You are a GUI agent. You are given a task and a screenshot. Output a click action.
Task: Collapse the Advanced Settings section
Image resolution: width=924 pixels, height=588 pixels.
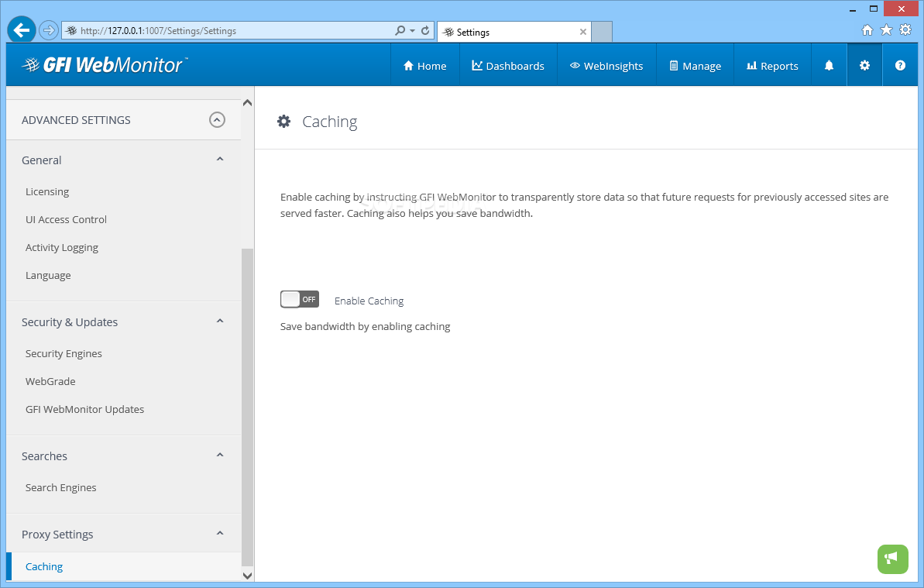[217, 120]
